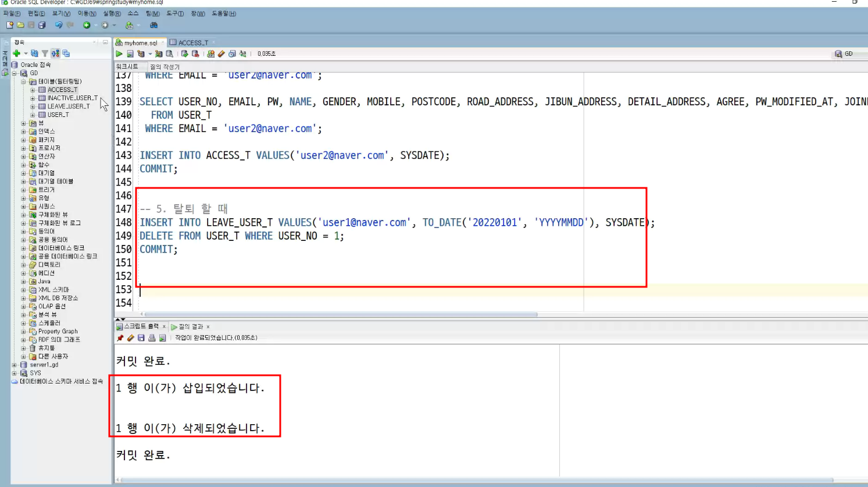Screen dimensions: 868x487
Task: Click the green Back navigation icon
Action: (x=87, y=25)
